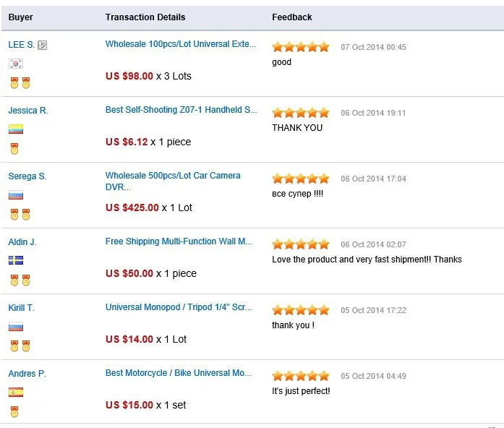Screen dimensions: 504x428
Task: Click the Russian flag under Serega S.
Action: tap(15, 195)
